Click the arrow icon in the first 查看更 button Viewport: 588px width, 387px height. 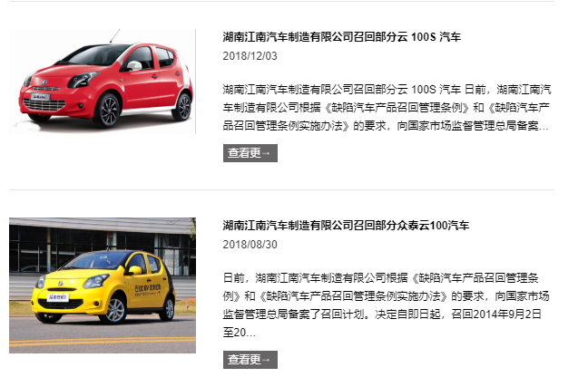pyautogui.click(x=266, y=153)
